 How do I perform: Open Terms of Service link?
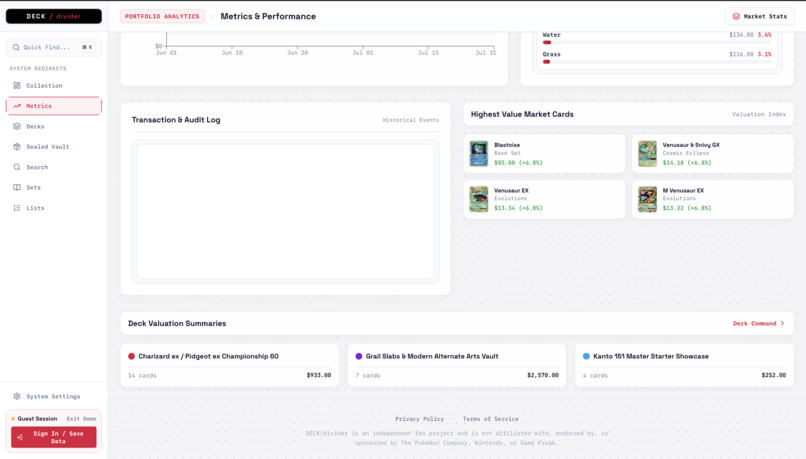[x=490, y=419]
